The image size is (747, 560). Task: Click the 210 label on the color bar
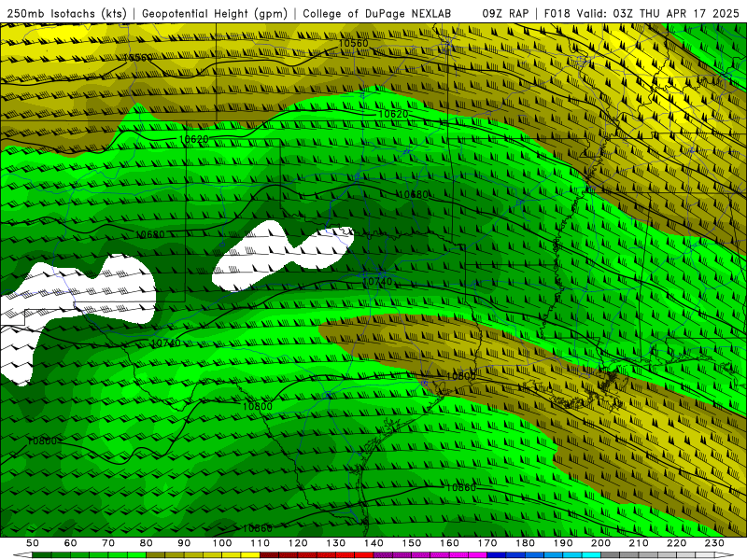639,543
